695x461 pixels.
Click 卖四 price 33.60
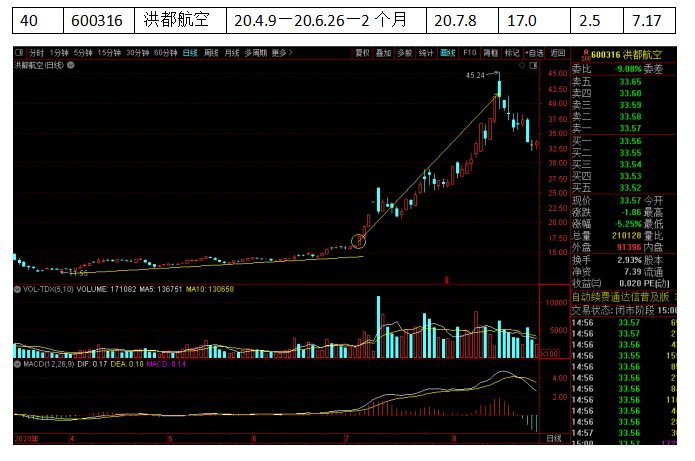click(x=630, y=93)
